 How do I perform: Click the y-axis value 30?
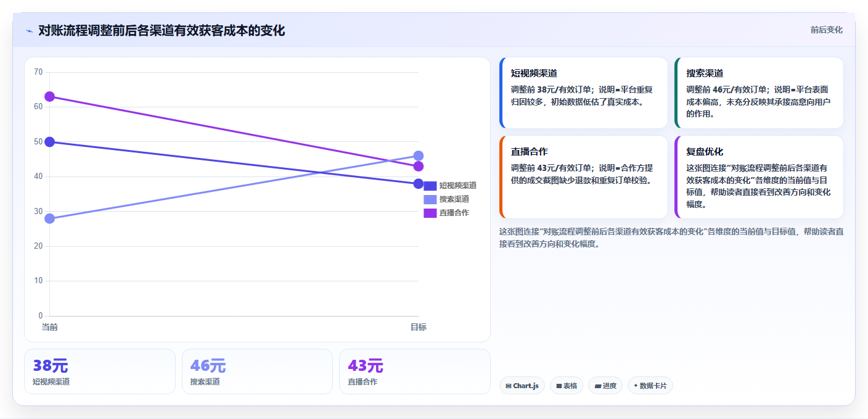[x=38, y=212]
